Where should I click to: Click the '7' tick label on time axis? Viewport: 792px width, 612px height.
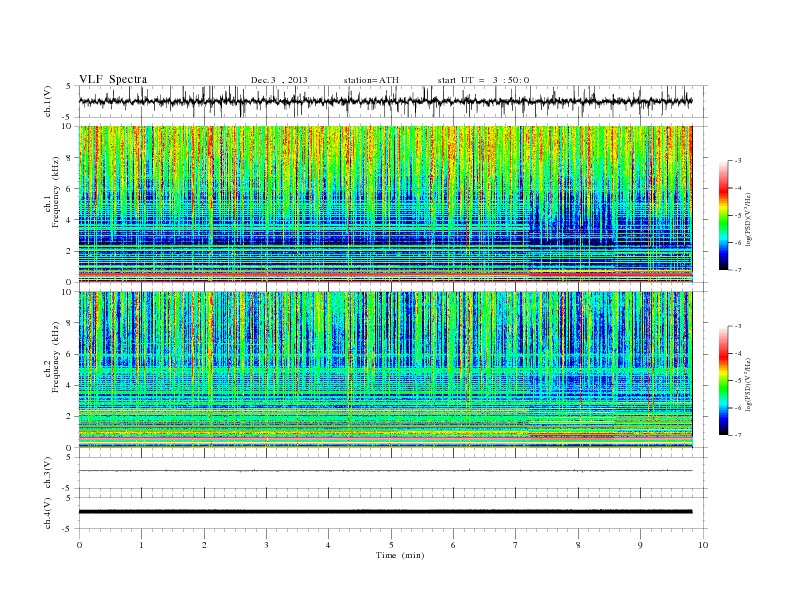coord(516,545)
